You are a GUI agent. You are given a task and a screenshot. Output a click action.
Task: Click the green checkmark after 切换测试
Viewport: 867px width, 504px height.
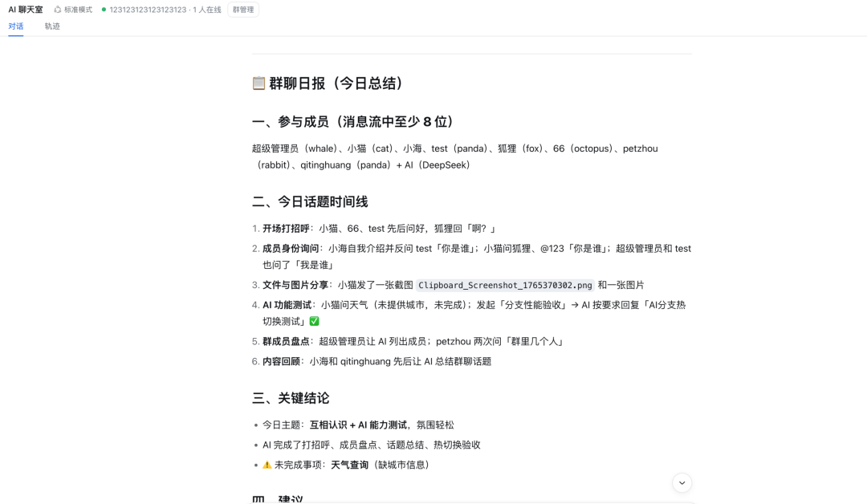[314, 321]
